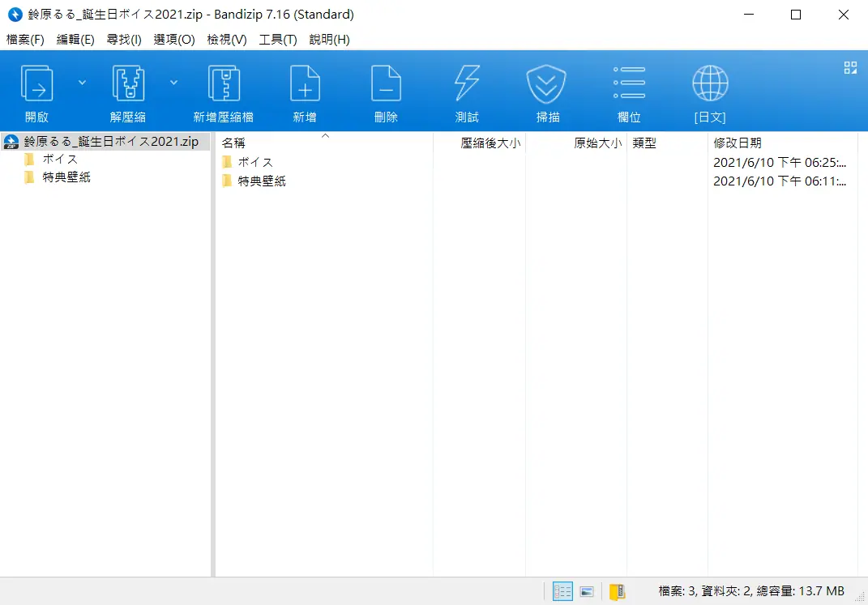Expand the 解壓縮 dropdown arrow

[173, 83]
